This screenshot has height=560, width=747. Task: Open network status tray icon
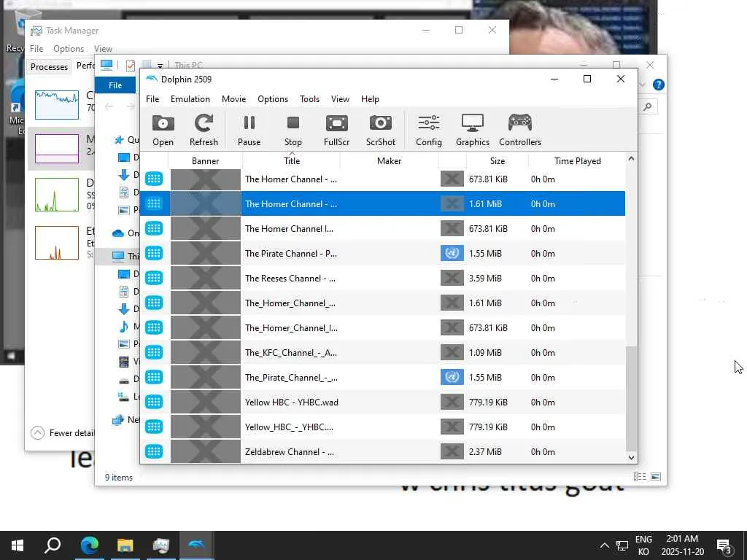coord(622,545)
